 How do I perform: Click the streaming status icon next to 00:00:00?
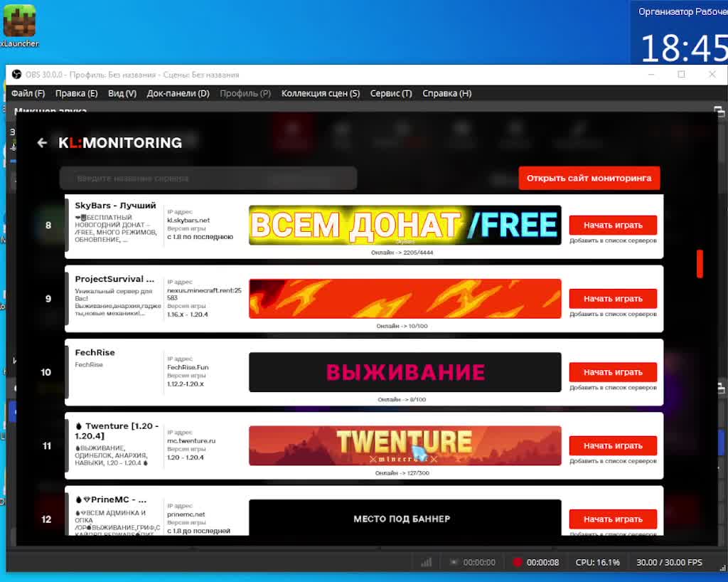[454, 563]
